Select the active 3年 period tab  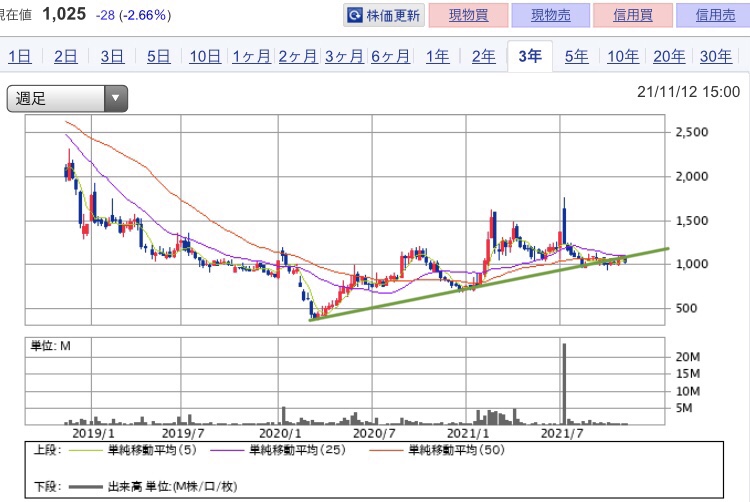tap(530, 56)
